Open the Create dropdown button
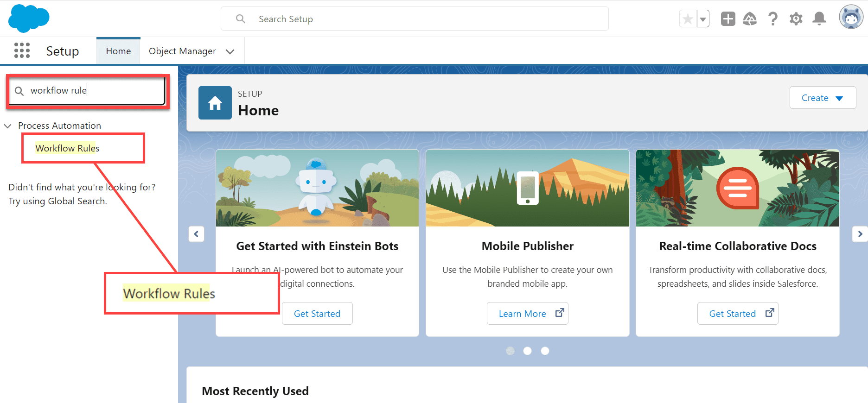 (823, 98)
